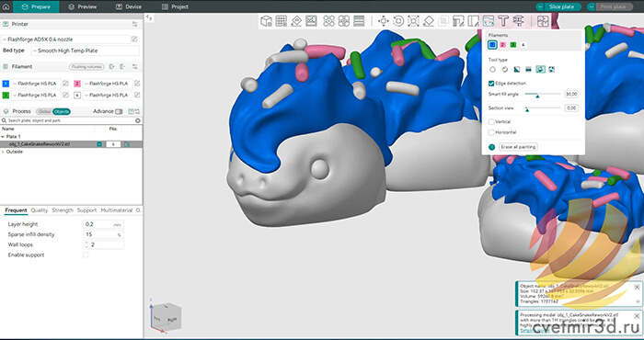Dismiss the object info notification
Image resolution: width=644 pixels, height=340 pixels.
coord(637,287)
